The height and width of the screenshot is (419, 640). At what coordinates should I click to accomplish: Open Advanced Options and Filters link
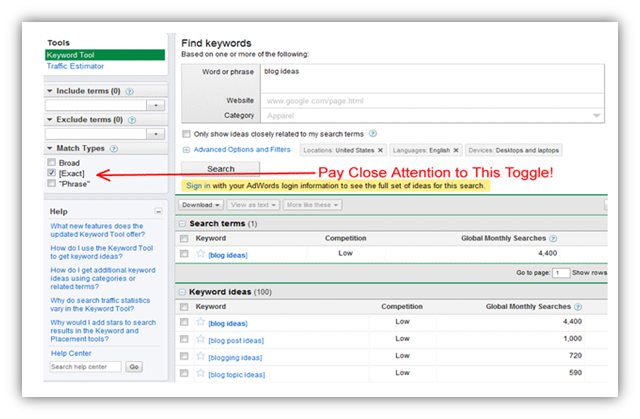[x=242, y=150]
